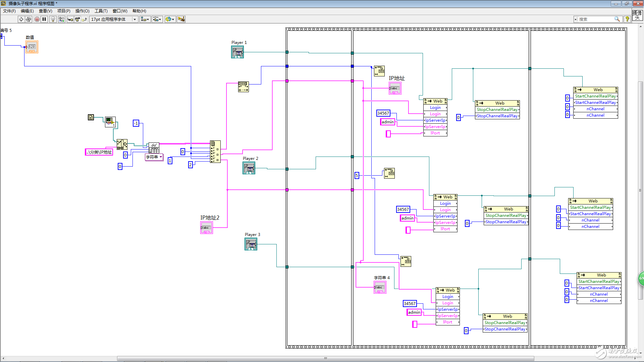This screenshot has height=362, width=644.
Task: Open the Reorder dropdown
Action: (x=170, y=19)
